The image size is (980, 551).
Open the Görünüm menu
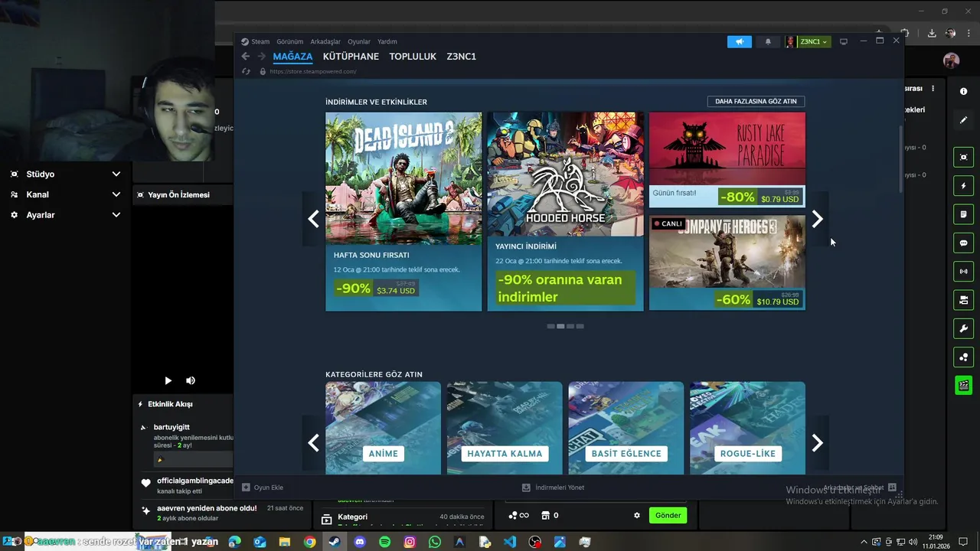(x=289, y=41)
